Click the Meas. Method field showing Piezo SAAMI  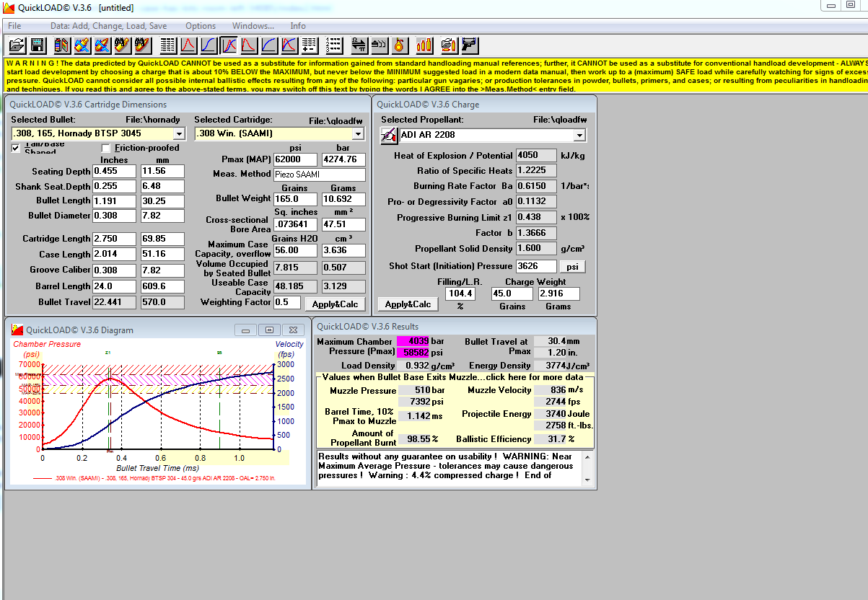click(320, 175)
